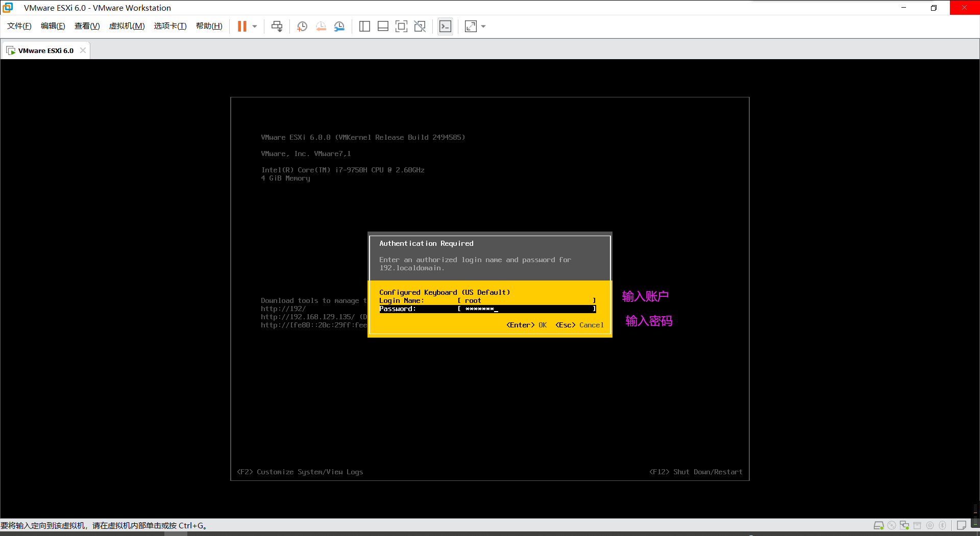Click the CD/DVD drive status icon
This screenshot has height=536, width=980.
coord(892,525)
